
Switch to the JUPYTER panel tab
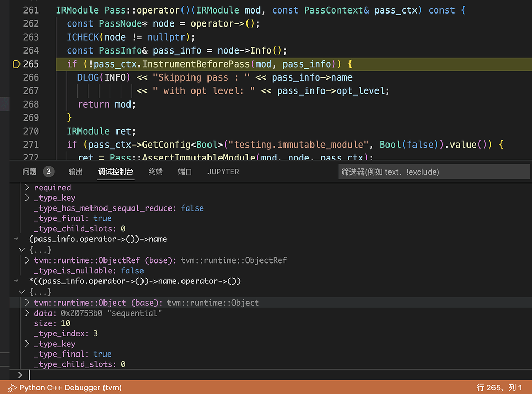223,172
